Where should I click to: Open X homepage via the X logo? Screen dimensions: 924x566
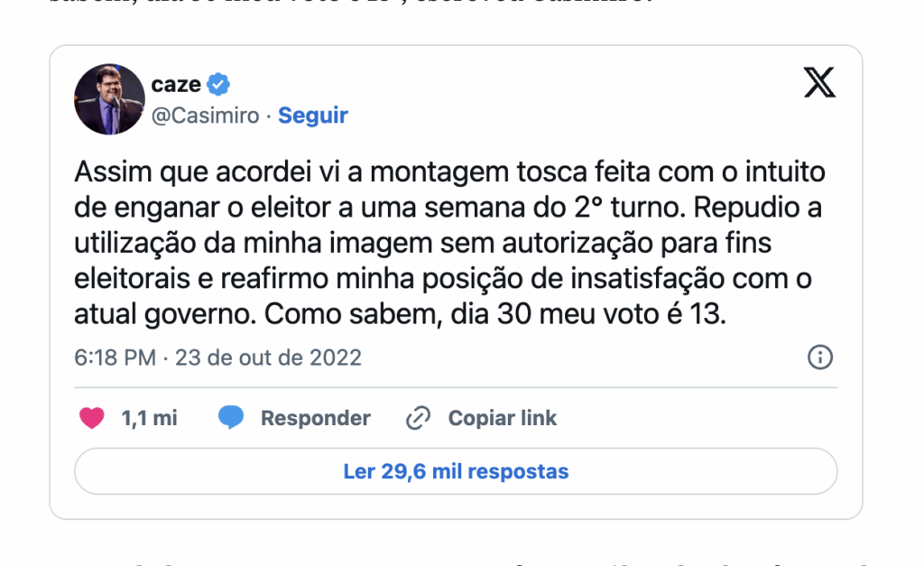818,83
